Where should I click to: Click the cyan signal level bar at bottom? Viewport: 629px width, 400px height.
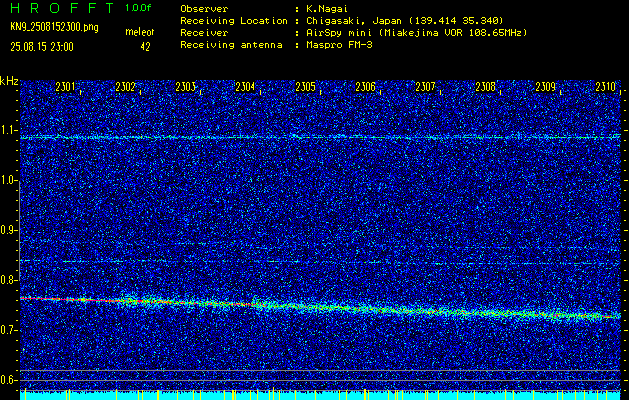(321, 396)
